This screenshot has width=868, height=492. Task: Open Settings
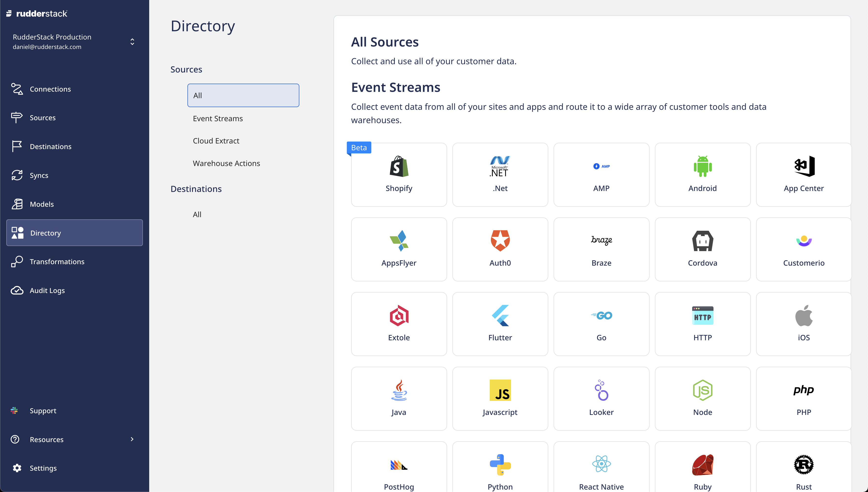pyautogui.click(x=43, y=468)
